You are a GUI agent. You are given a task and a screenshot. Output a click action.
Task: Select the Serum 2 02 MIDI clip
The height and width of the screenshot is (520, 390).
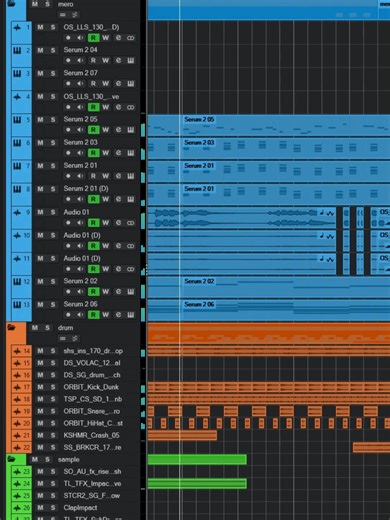point(269,287)
